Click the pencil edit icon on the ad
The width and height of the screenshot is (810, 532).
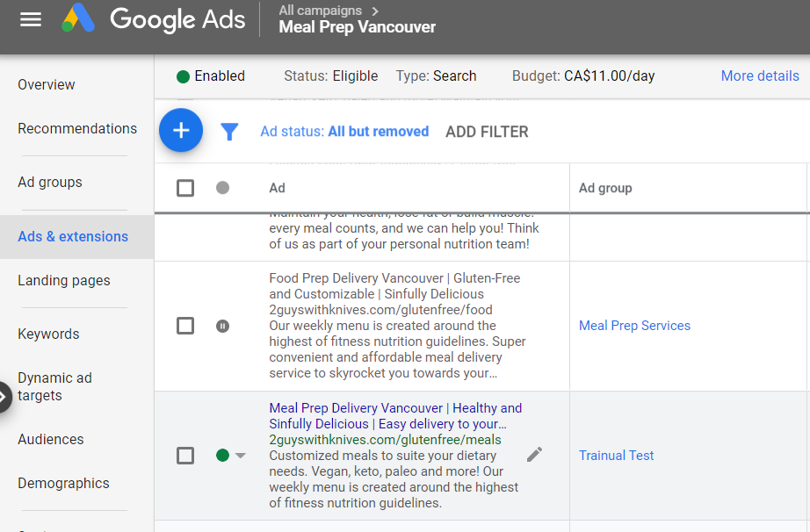coord(534,454)
